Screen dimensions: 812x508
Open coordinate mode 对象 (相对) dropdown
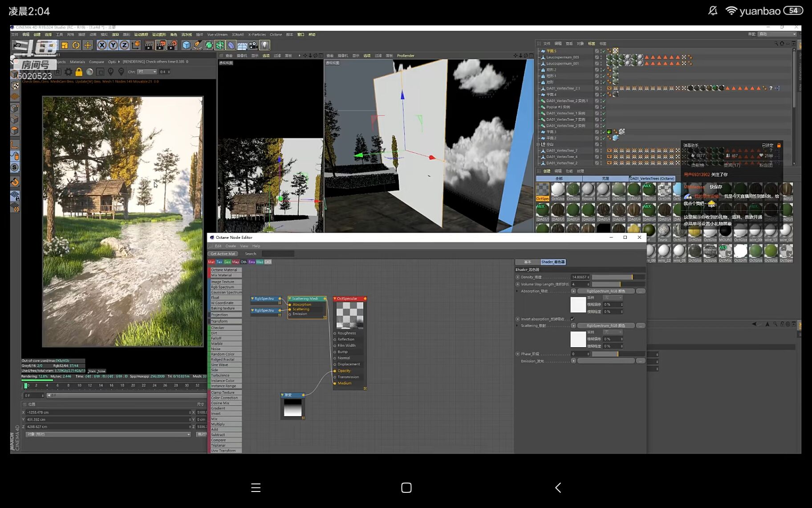[x=108, y=434]
